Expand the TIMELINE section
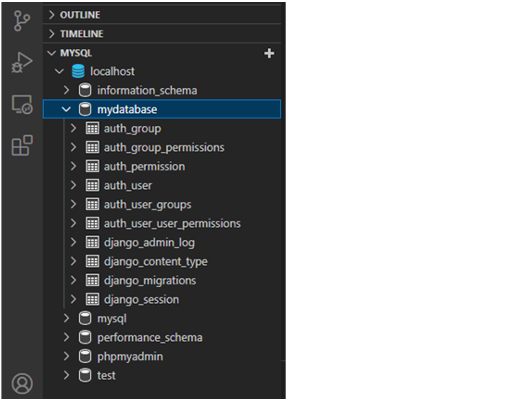Screen dimensions: 532x401 pyautogui.click(x=52, y=34)
